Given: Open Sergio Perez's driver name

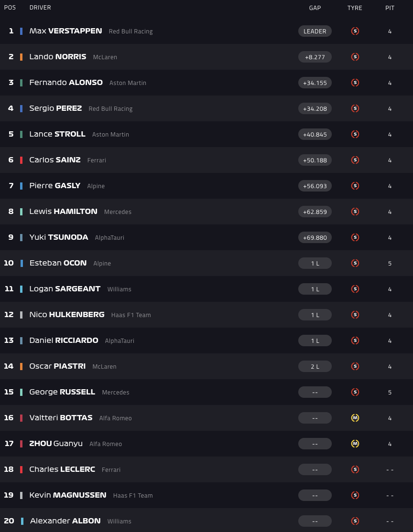Looking at the screenshot, I should click(55, 108).
